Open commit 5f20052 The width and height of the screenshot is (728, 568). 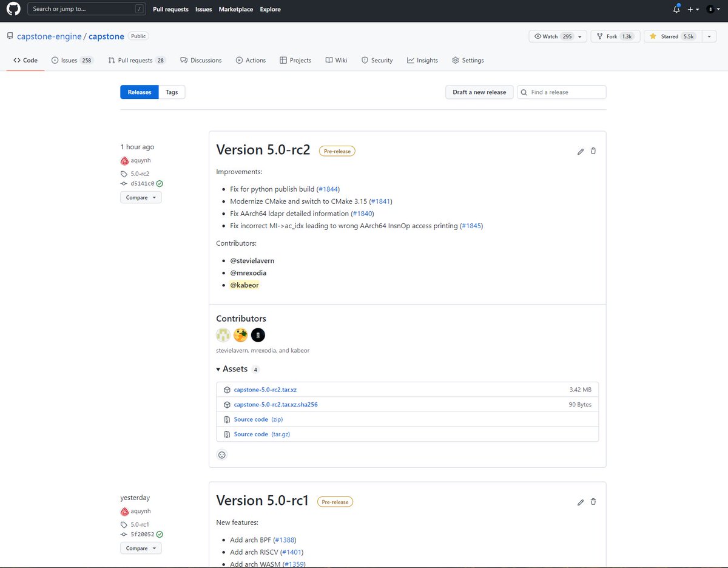[142, 534]
